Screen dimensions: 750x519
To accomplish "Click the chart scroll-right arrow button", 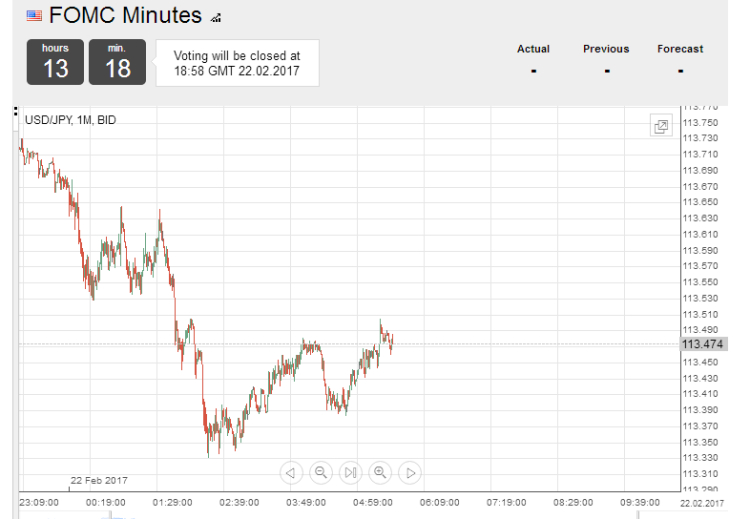I will 410,473.
